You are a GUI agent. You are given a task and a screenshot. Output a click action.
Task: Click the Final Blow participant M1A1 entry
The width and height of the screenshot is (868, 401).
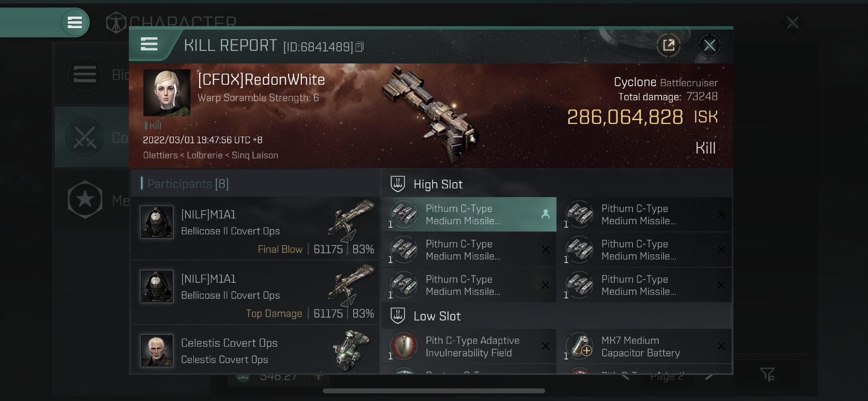coord(255,229)
